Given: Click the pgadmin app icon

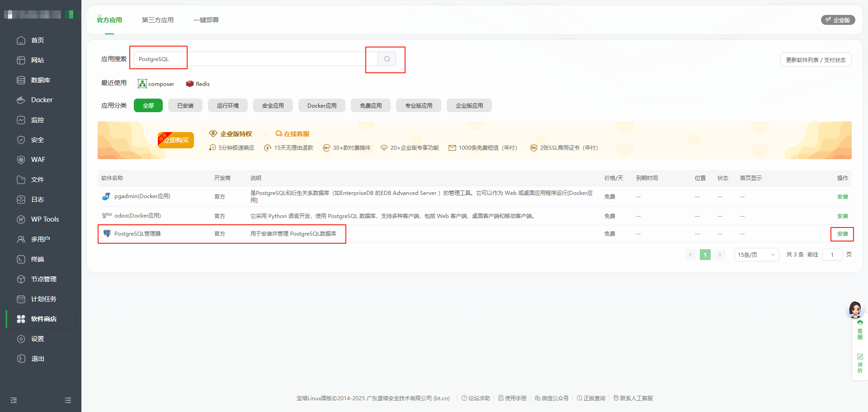Looking at the screenshot, I should tap(106, 196).
